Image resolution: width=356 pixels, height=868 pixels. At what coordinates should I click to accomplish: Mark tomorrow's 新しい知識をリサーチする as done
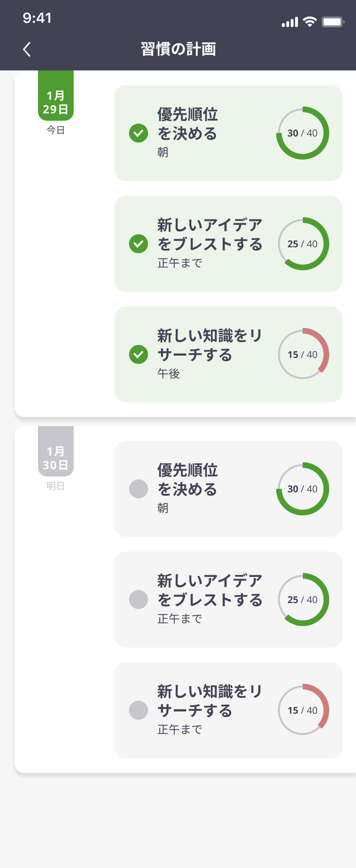[138, 710]
